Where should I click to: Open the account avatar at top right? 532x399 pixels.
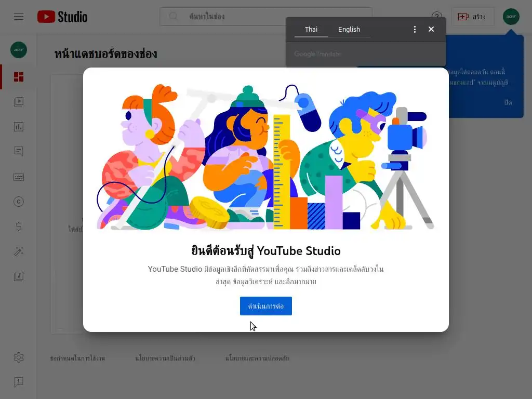511,16
